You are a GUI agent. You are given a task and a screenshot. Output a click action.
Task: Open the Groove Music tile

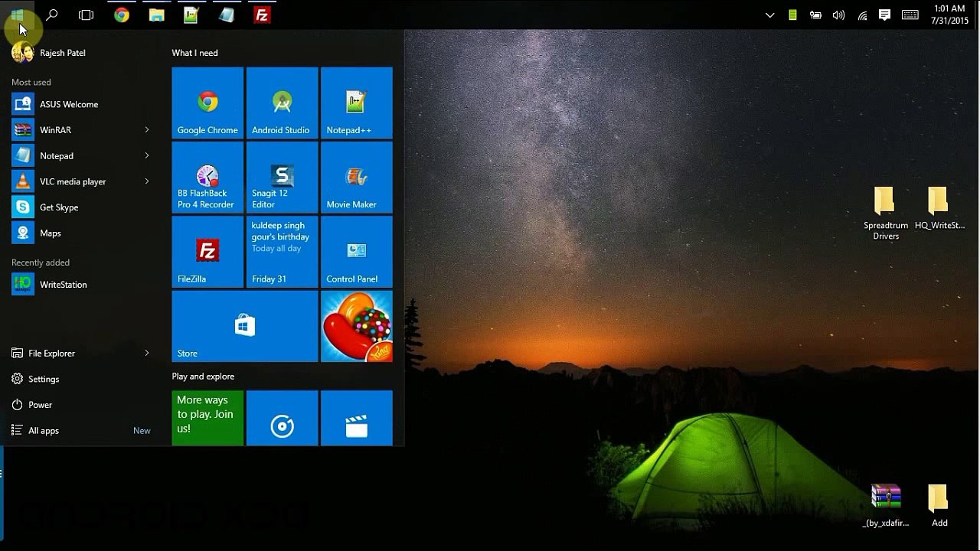[x=282, y=418]
